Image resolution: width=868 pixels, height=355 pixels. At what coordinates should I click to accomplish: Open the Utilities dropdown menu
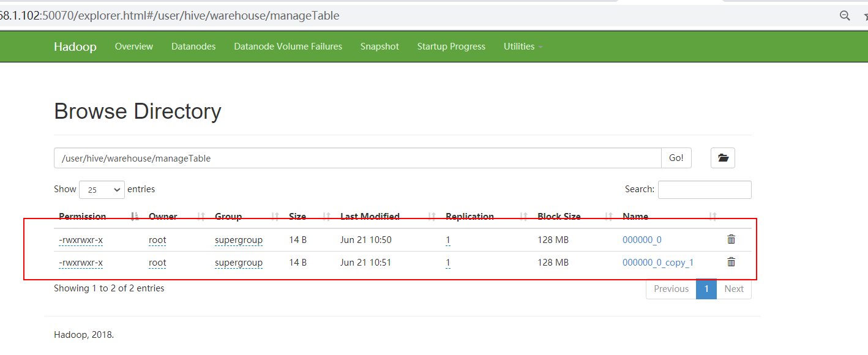click(522, 46)
